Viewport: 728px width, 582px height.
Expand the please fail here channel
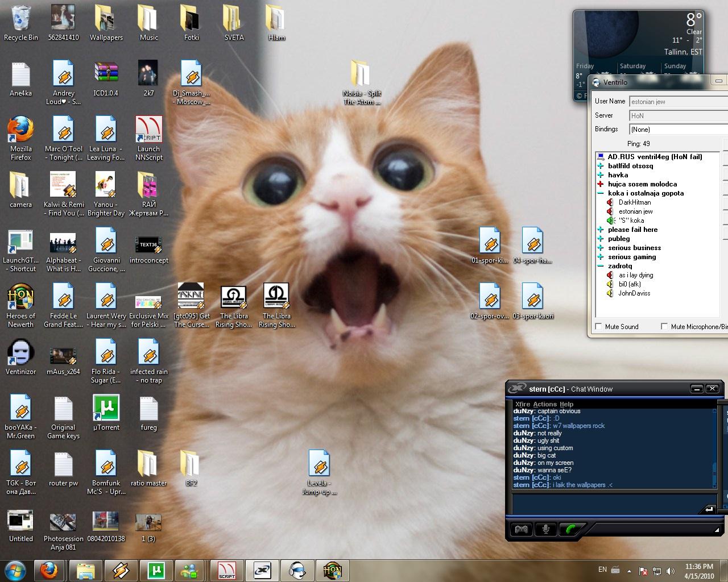click(600, 230)
